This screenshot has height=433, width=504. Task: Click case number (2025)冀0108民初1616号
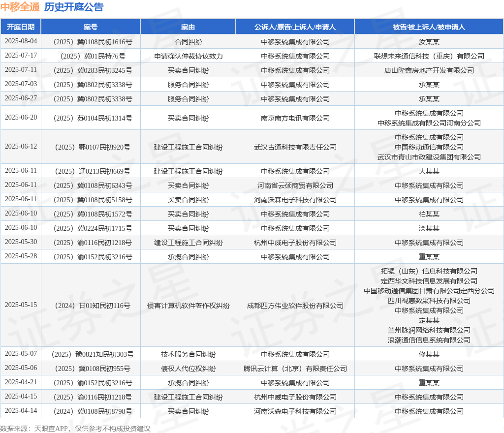click(x=93, y=42)
